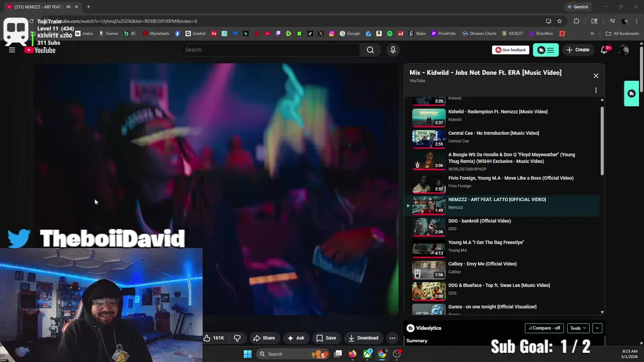This screenshot has height=362, width=644.
Task: Open the Grailed bookmark
Action: [x=195, y=34]
